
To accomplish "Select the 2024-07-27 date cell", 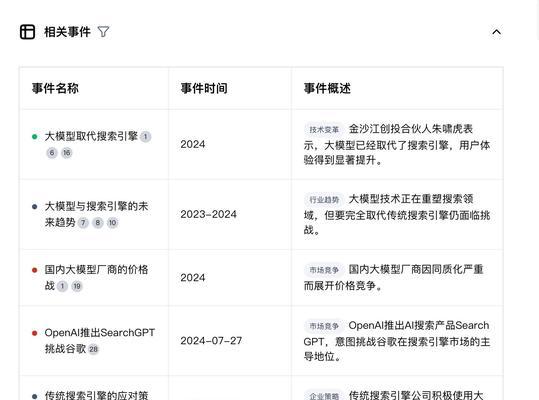I will (x=211, y=341).
